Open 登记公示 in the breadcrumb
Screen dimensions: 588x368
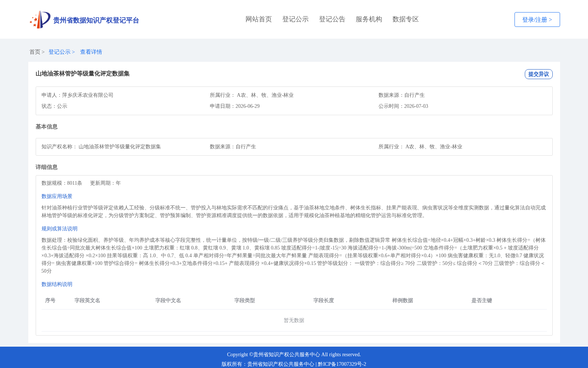[60, 52]
